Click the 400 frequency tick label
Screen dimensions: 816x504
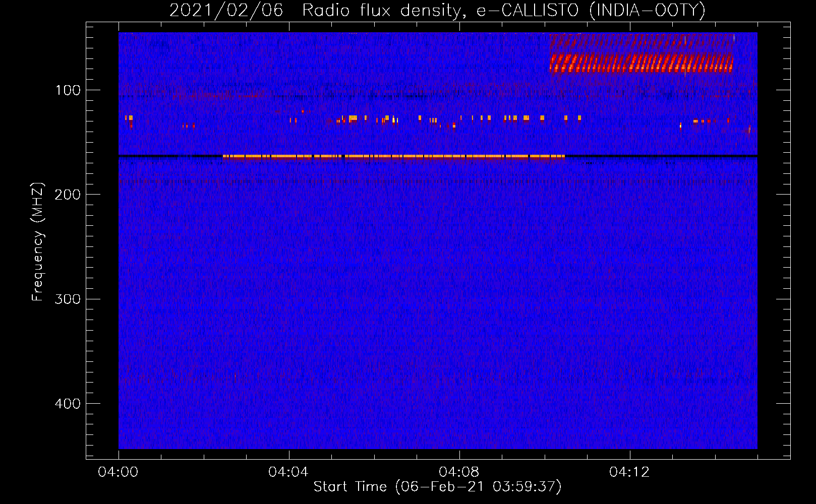[x=68, y=404]
